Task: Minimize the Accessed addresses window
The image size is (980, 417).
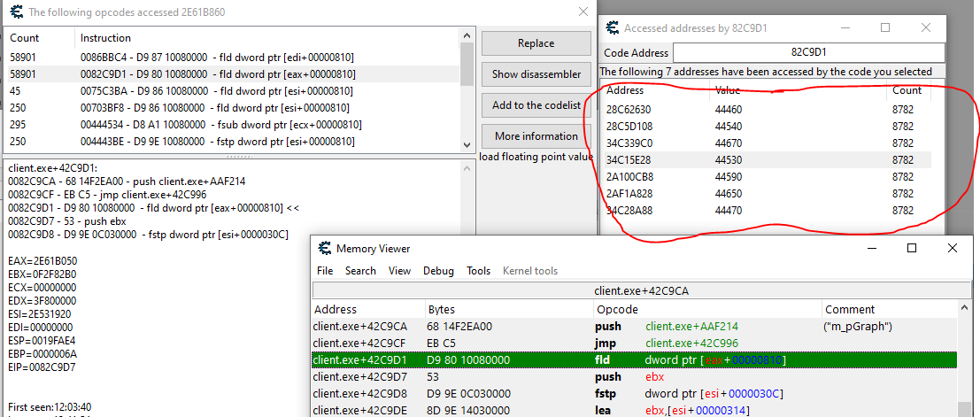Action: [x=845, y=28]
